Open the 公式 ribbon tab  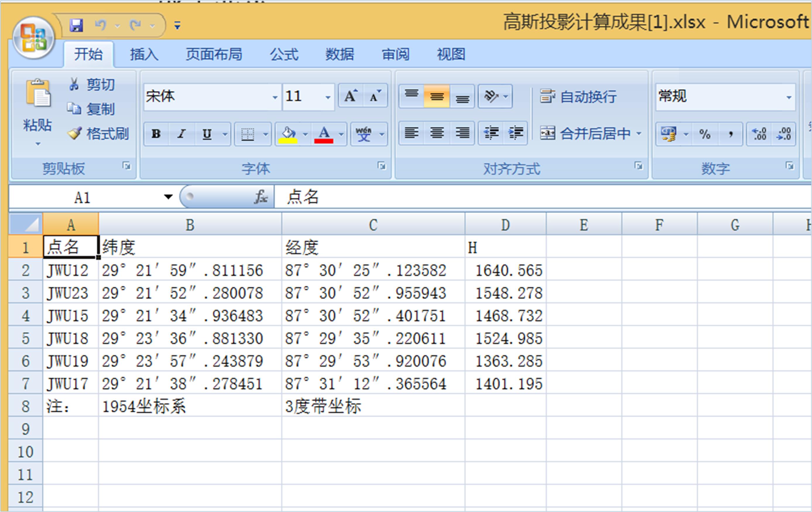[x=284, y=54]
